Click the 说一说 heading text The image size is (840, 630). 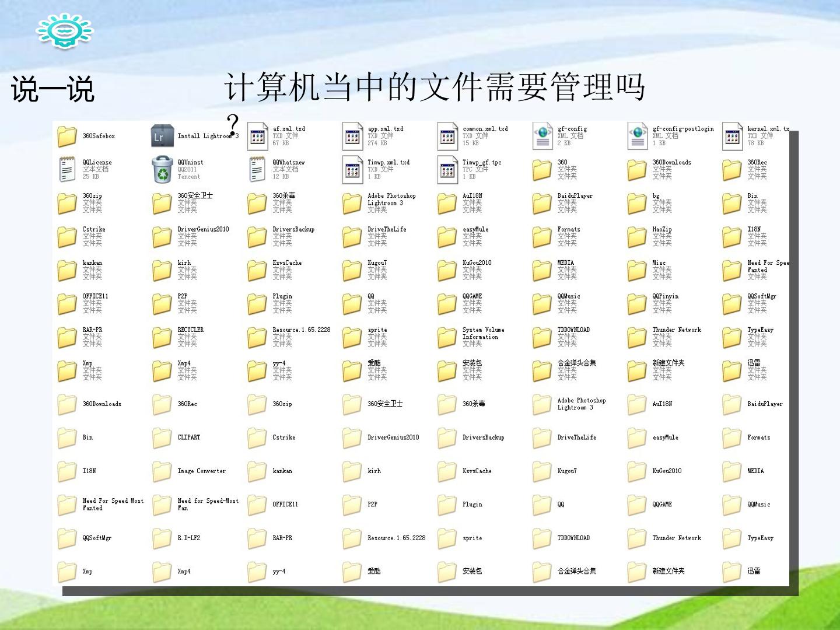(x=52, y=90)
